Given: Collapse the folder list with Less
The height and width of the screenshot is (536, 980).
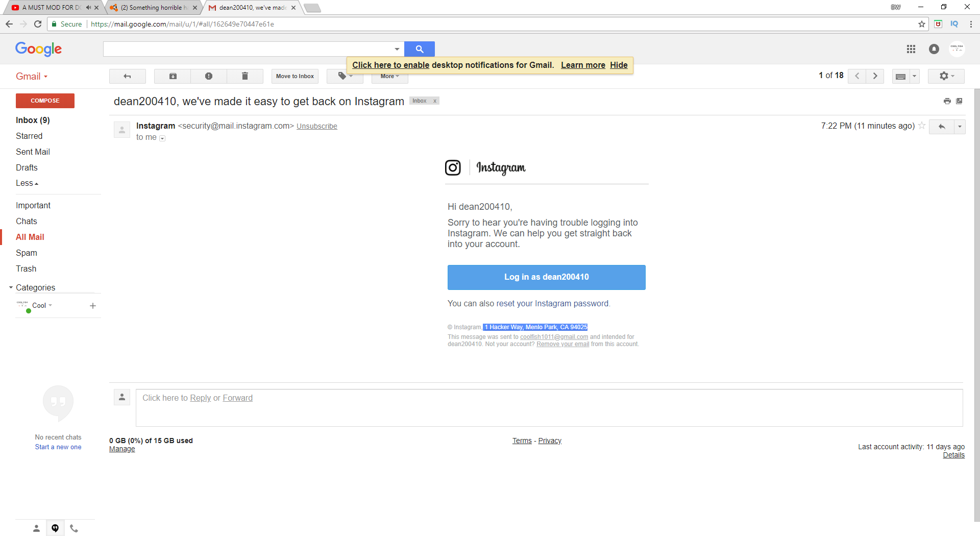Looking at the screenshot, I should point(27,183).
